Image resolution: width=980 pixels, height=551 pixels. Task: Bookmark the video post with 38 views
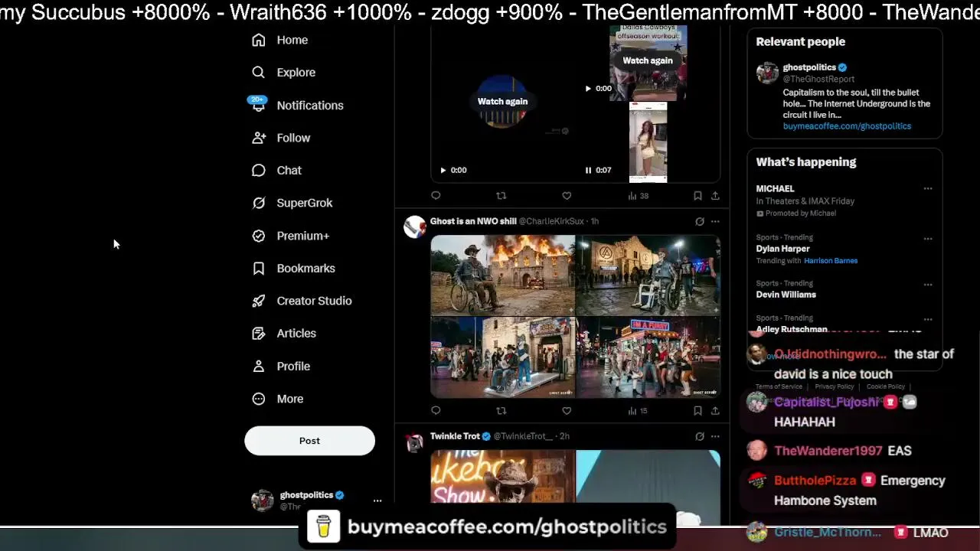click(697, 196)
